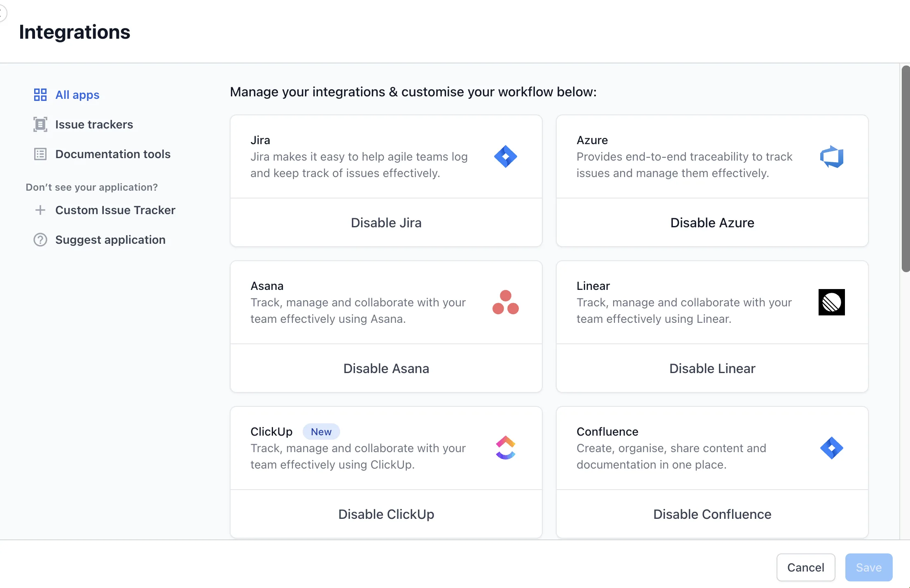
Task: Click the Jira logo icon
Action: [505, 156]
